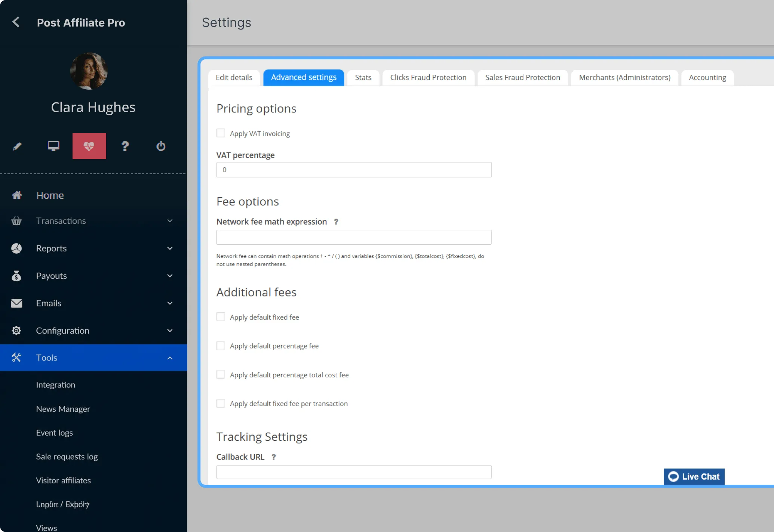Image resolution: width=774 pixels, height=532 pixels.
Task: Go to the Accounting tab
Action: coord(707,78)
